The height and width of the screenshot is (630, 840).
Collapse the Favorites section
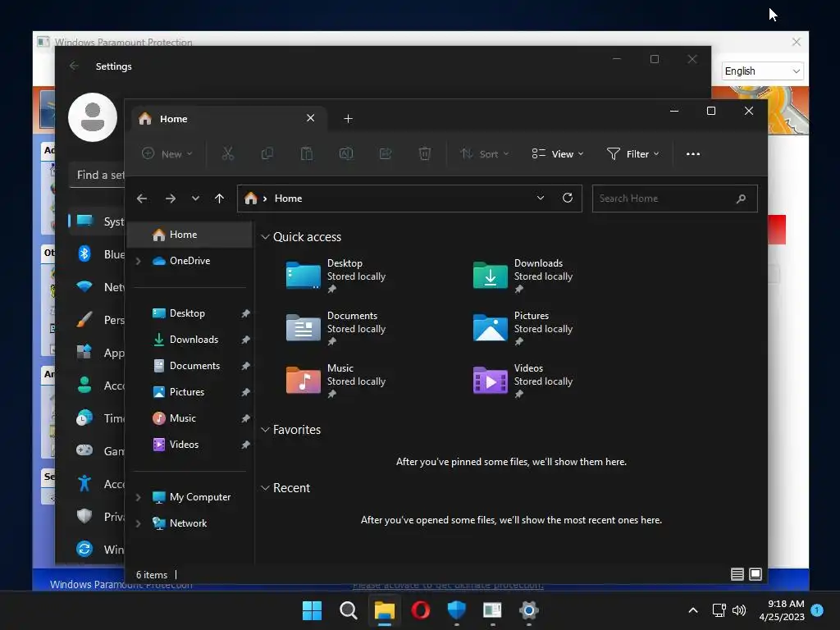(265, 430)
